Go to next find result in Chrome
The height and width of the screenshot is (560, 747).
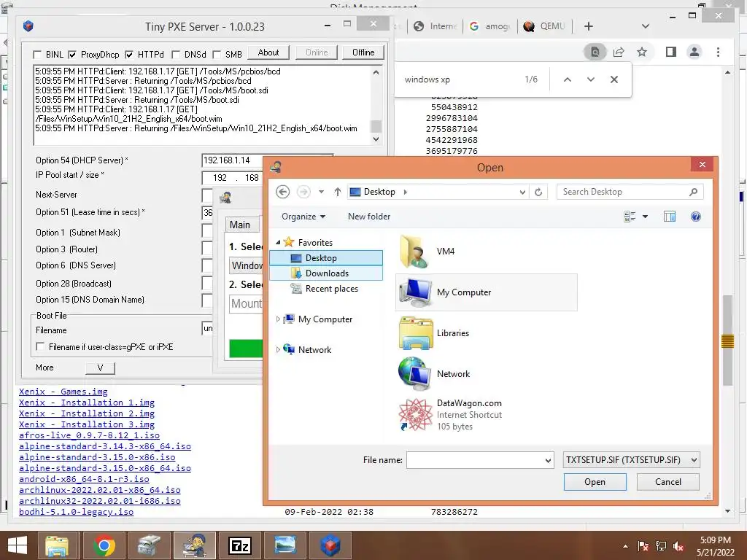coord(591,79)
